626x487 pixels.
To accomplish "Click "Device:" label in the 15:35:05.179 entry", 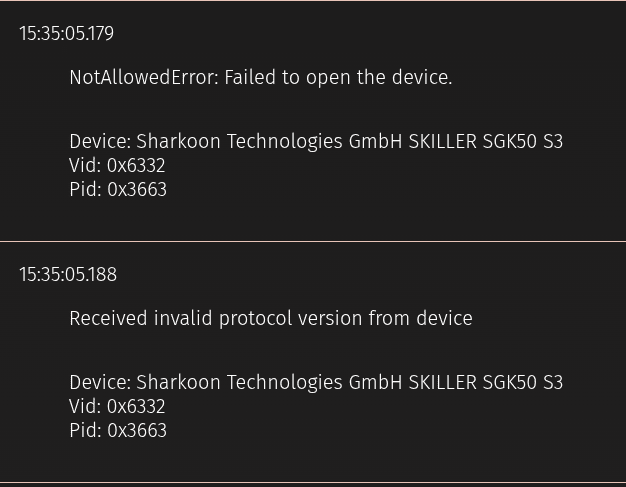I will pos(99,142).
